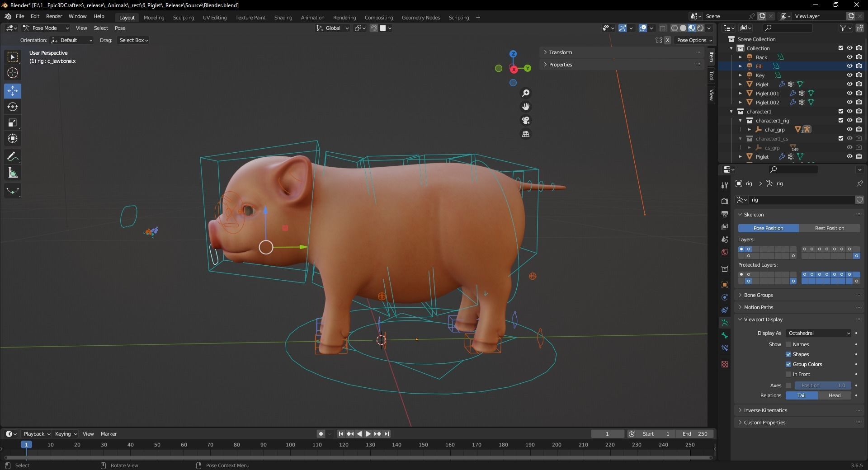Expand the Transform panel

[622, 52]
